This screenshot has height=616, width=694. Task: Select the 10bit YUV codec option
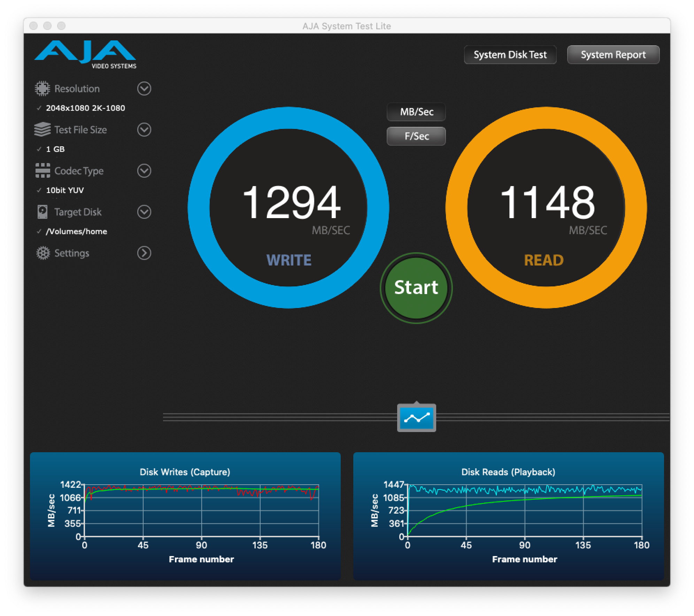tap(65, 190)
